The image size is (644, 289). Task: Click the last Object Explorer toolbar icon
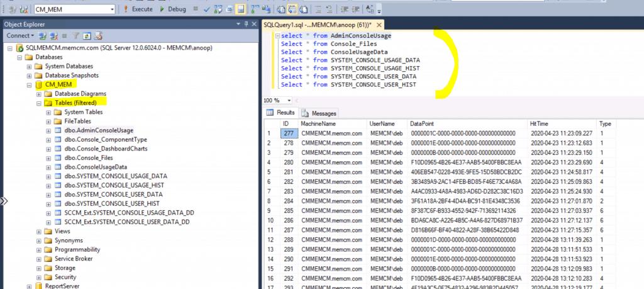[x=97, y=36]
